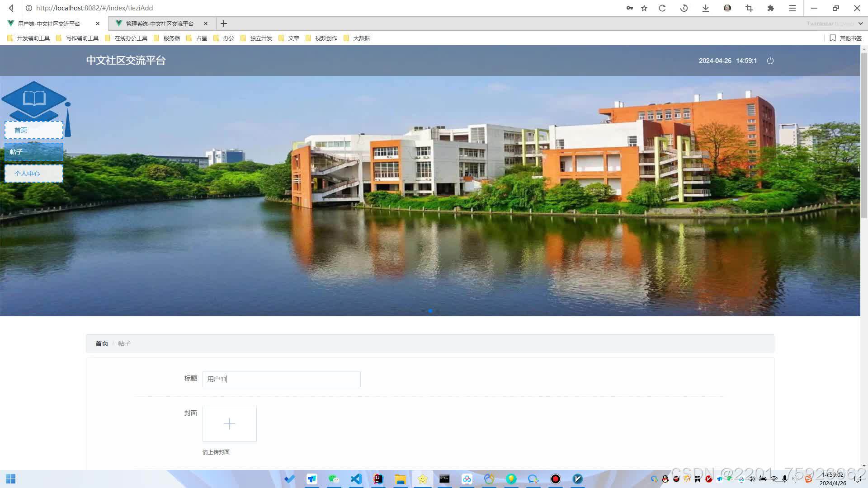Screen dimensions: 868x488
Task: Expand the 其他书签 bookmarks folder
Action: [x=846, y=38]
